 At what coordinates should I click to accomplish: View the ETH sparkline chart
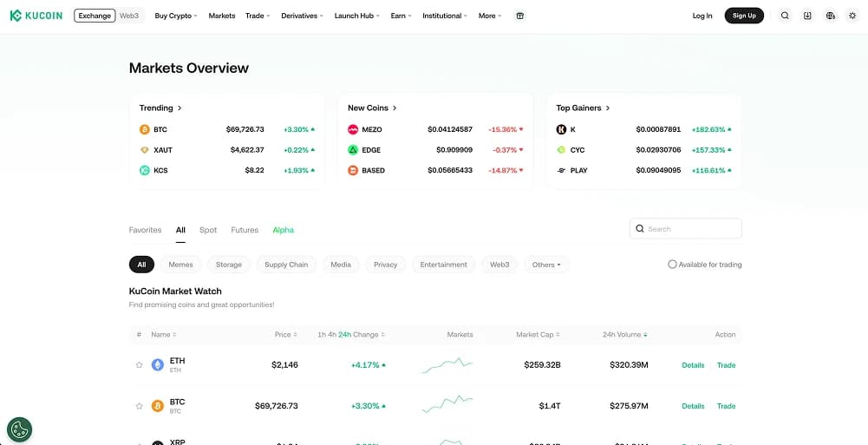(x=447, y=365)
